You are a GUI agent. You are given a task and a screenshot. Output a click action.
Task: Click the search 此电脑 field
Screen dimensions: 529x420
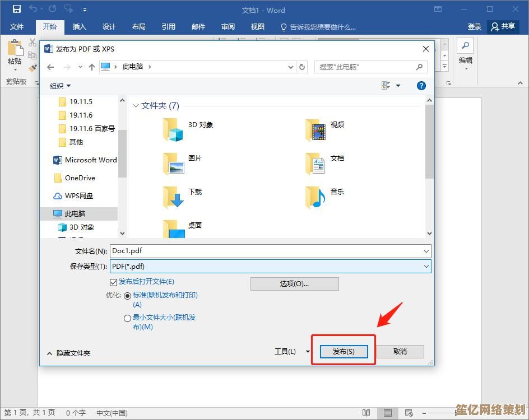(x=371, y=67)
